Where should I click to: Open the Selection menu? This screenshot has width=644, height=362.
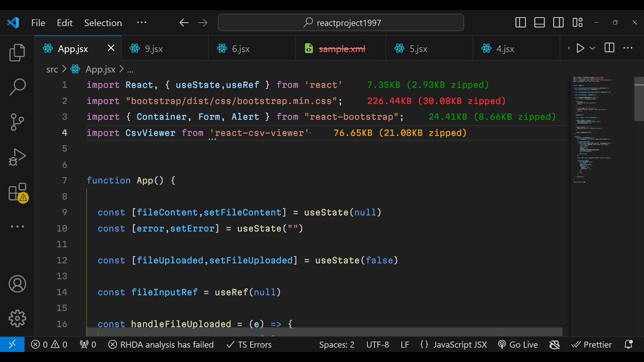[103, 23]
